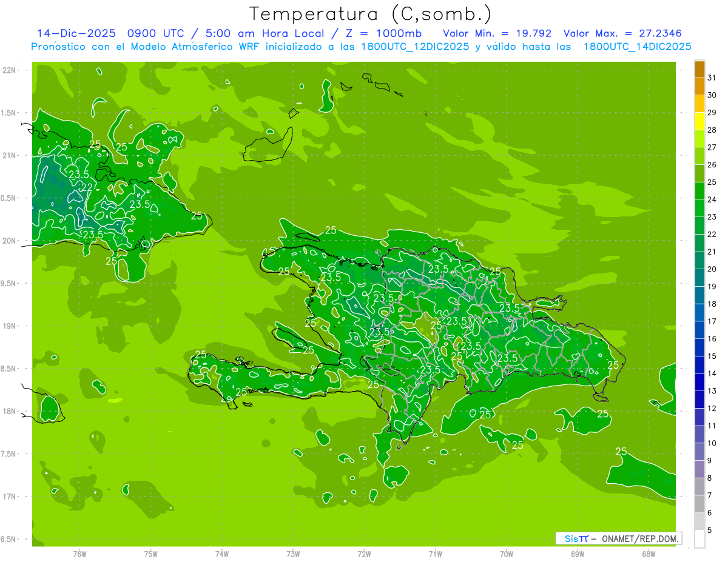The image size is (728, 562).
Task: Pick the amber colorbar segment between 29 and 30
Action: tap(699, 104)
